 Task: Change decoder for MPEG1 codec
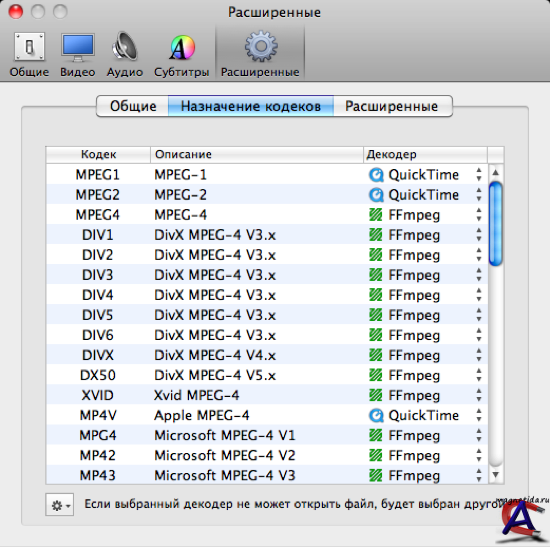coord(425,174)
